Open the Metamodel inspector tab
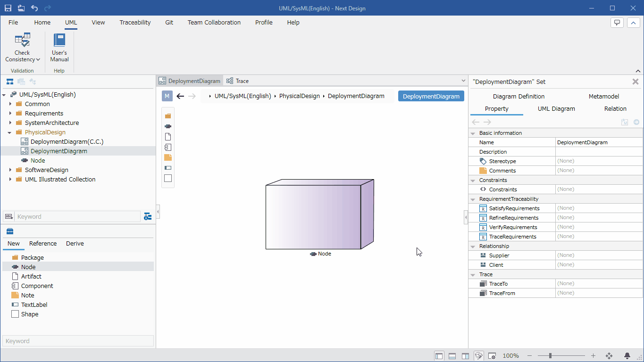The width and height of the screenshot is (644, 362). point(603,96)
